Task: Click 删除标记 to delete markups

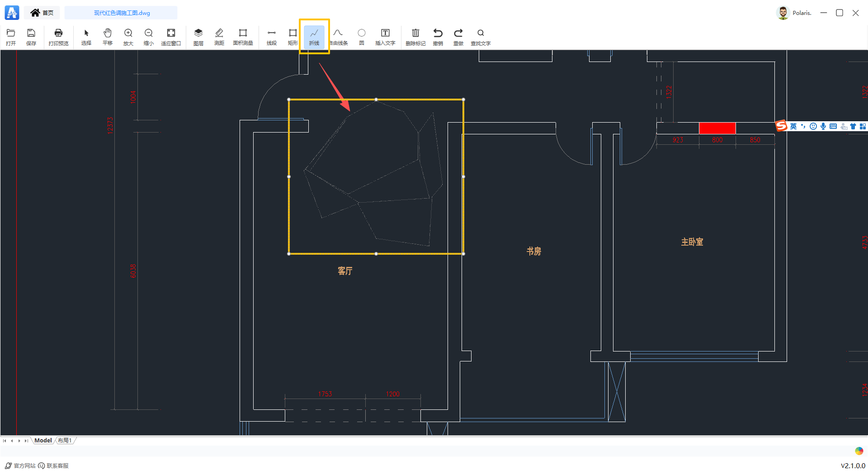Action: [415, 37]
